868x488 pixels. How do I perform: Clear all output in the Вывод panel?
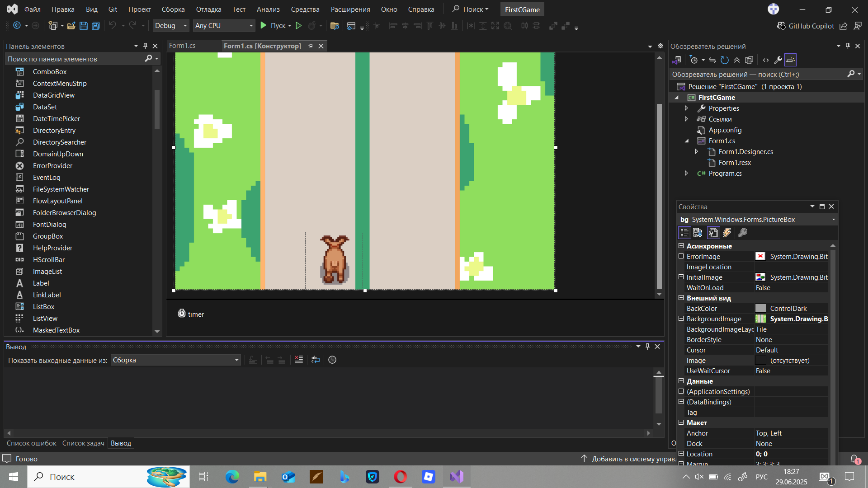(x=299, y=360)
